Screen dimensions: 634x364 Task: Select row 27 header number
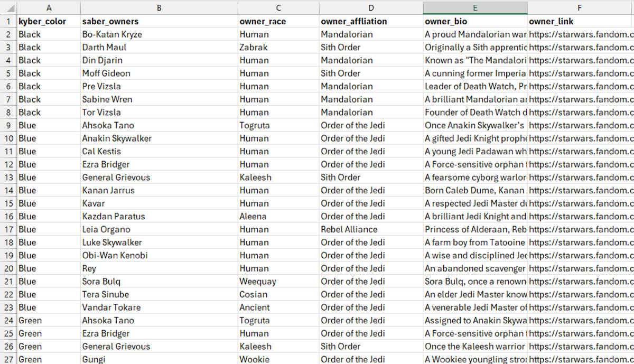click(8, 359)
